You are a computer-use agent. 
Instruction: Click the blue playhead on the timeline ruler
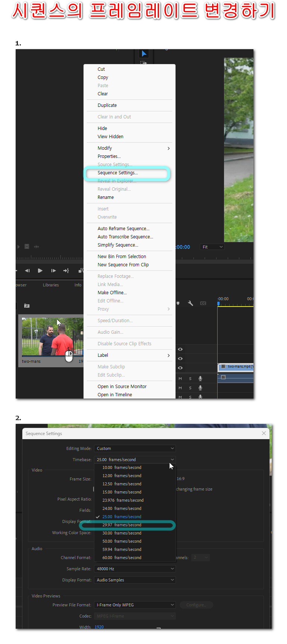click(x=218, y=304)
